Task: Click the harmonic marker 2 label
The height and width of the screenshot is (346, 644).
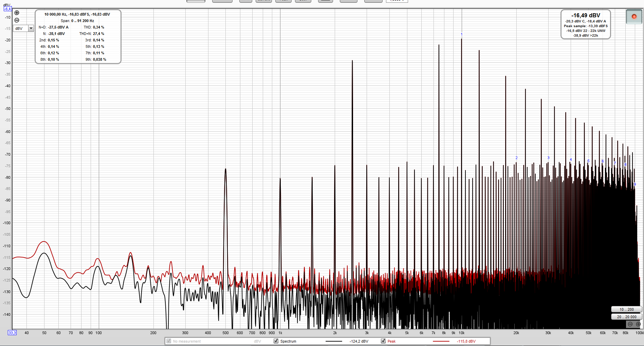Action: coord(516,158)
